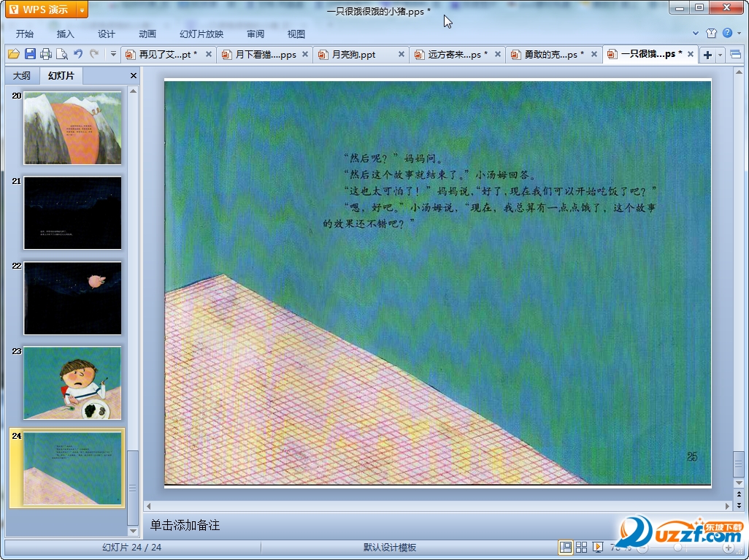Screen dimensions: 749x560
Task: Save the presentation with the floppy disk icon
Action: click(x=30, y=54)
